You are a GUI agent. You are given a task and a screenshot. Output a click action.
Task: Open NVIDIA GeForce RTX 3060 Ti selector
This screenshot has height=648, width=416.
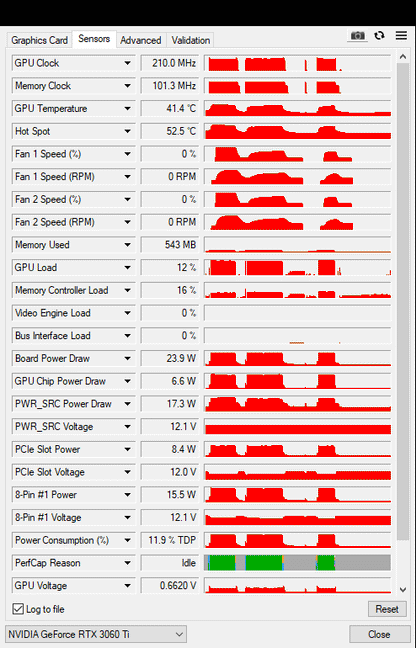tap(95, 634)
